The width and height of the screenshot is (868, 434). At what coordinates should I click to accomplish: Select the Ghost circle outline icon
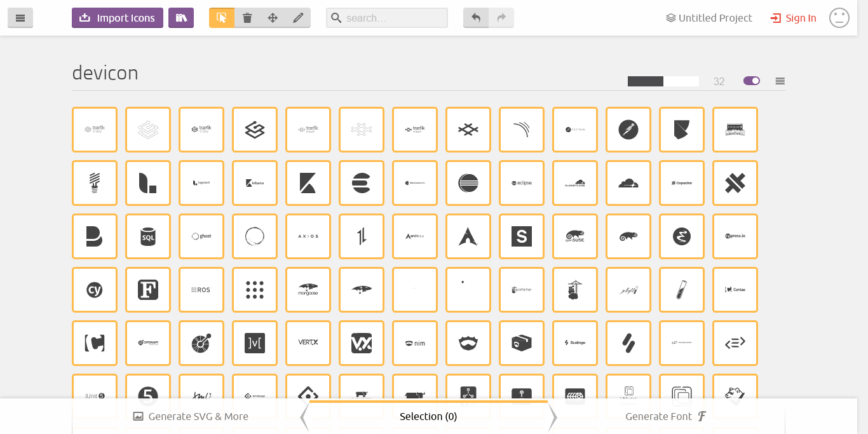255,236
